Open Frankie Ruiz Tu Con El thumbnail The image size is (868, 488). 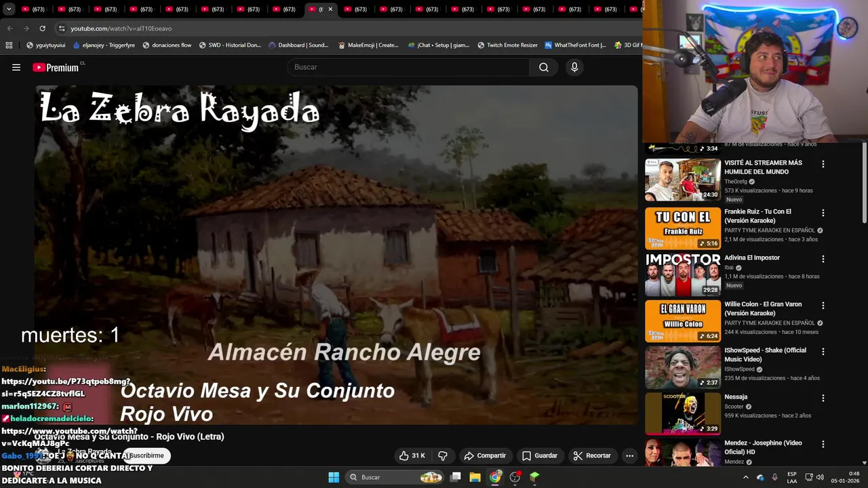(x=682, y=228)
